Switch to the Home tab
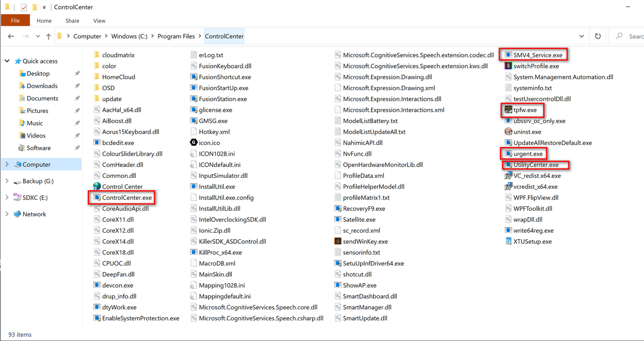 [44, 21]
